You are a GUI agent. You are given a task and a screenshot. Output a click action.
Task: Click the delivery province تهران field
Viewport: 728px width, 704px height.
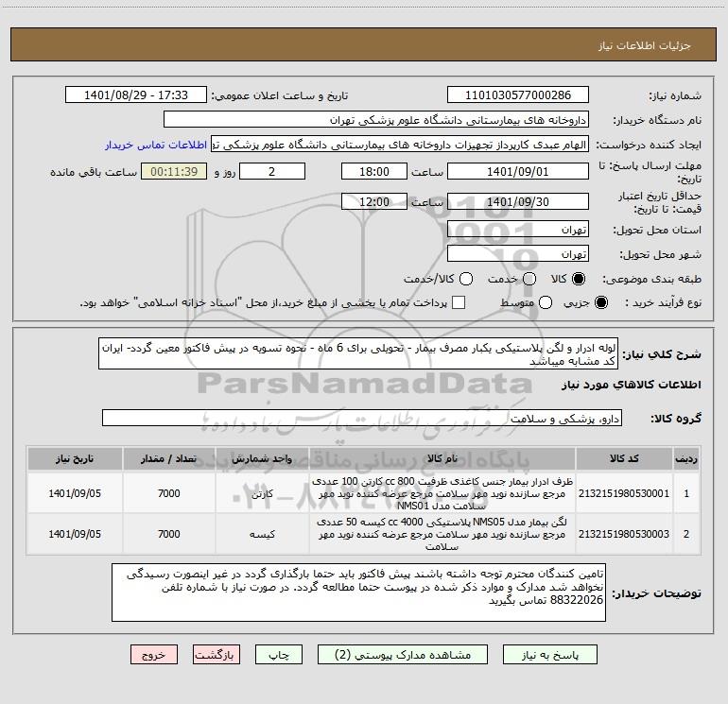518,230
